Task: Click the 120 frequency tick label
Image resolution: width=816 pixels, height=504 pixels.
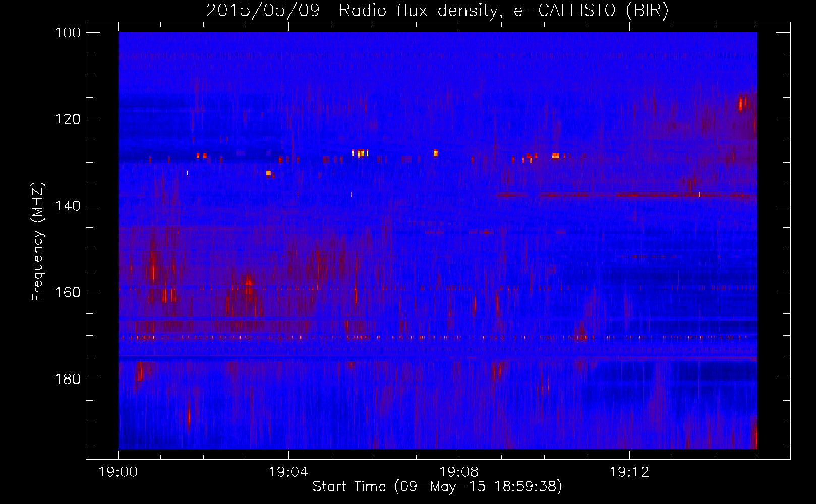Action: pyautogui.click(x=68, y=119)
